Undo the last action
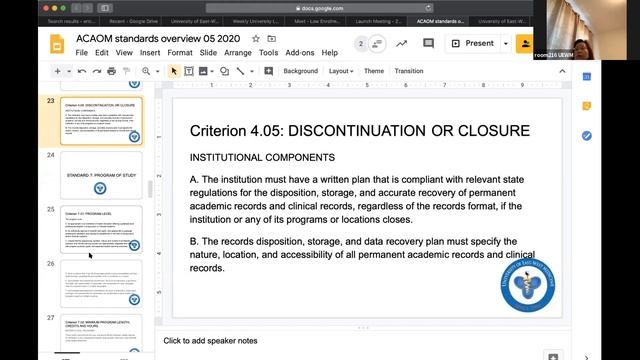The image size is (640, 360). (x=82, y=71)
